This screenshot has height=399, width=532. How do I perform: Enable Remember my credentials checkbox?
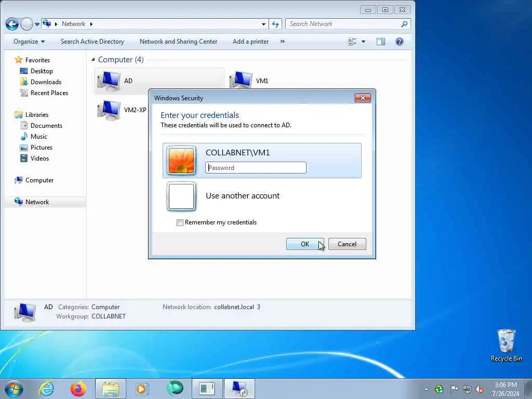click(x=180, y=222)
